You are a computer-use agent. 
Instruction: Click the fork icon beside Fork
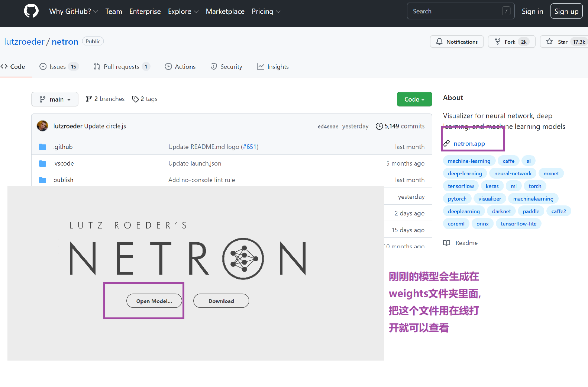(x=498, y=42)
